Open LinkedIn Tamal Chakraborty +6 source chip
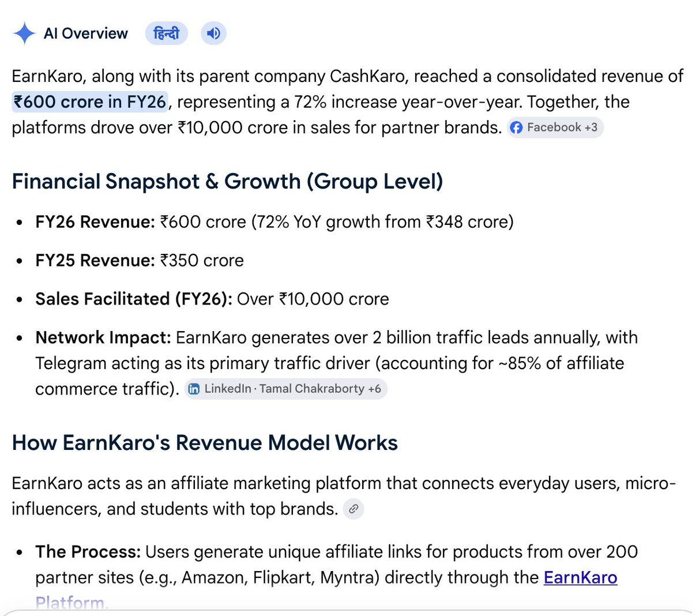 coord(286,389)
